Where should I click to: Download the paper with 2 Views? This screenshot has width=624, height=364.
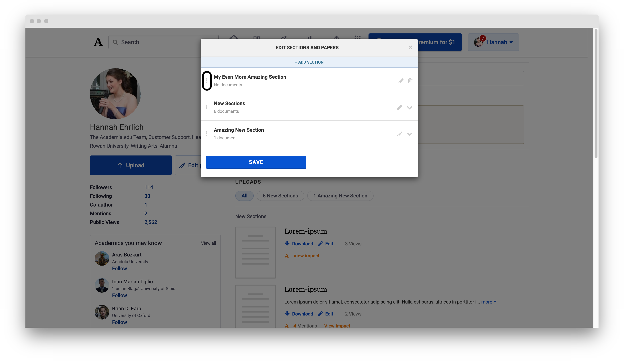tap(299, 314)
